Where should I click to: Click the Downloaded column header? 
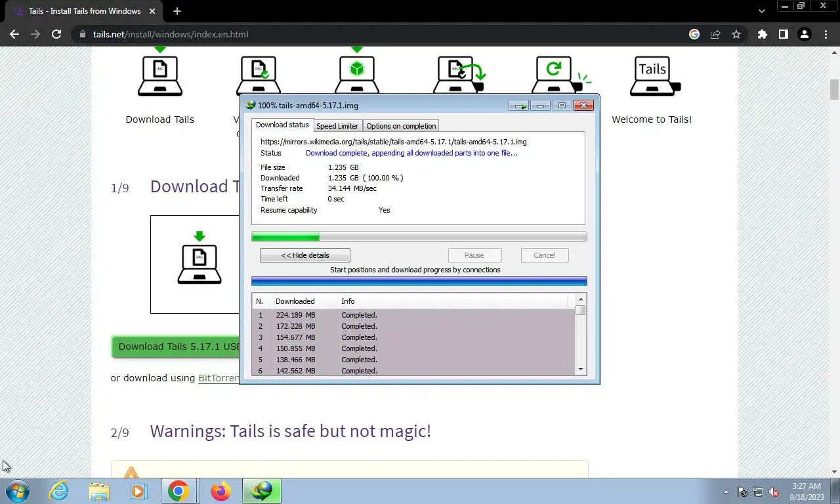tap(304, 301)
